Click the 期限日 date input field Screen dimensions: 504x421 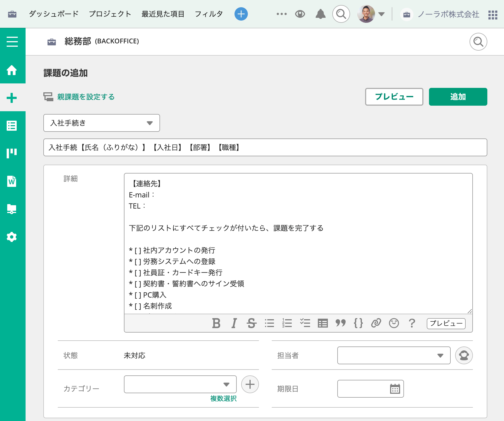coord(363,389)
